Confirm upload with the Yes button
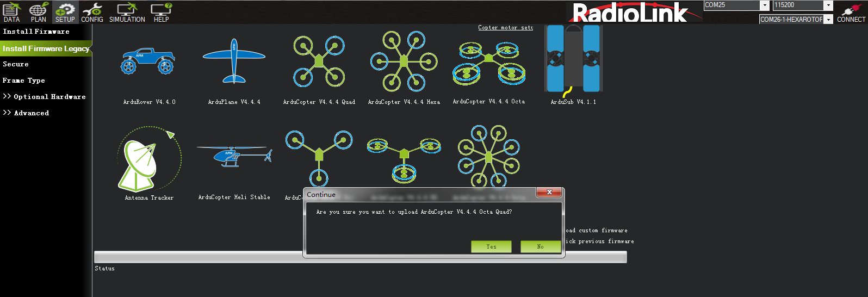The height and width of the screenshot is (297, 868). tap(491, 246)
